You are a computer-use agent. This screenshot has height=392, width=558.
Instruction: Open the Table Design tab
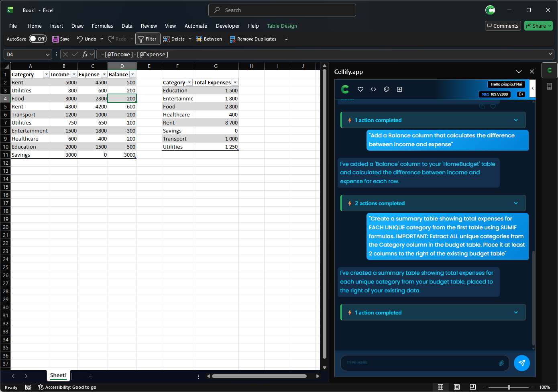click(x=282, y=26)
